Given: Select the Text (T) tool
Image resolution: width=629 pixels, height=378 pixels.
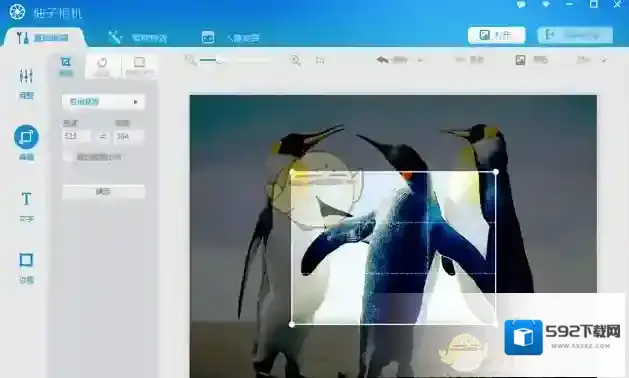Looking at the screenshot, I should pyautogui.click(x=26, y=206).
